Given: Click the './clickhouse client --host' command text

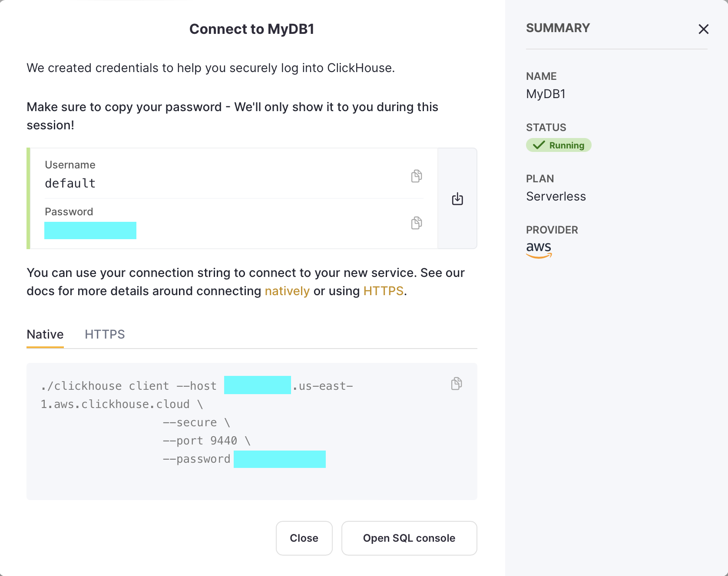Looking at the screenshot, I should click(129, 386).
